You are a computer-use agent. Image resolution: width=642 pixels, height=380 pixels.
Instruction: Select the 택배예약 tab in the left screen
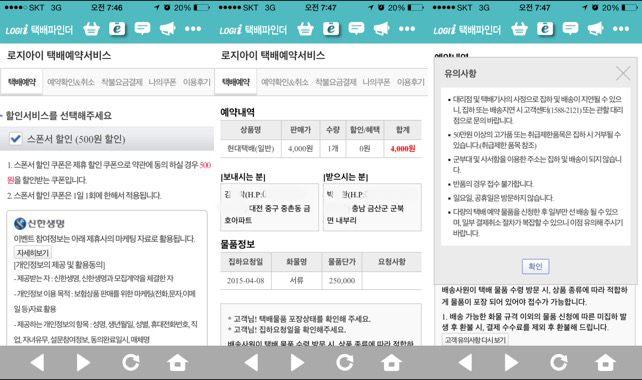[22, 82]
